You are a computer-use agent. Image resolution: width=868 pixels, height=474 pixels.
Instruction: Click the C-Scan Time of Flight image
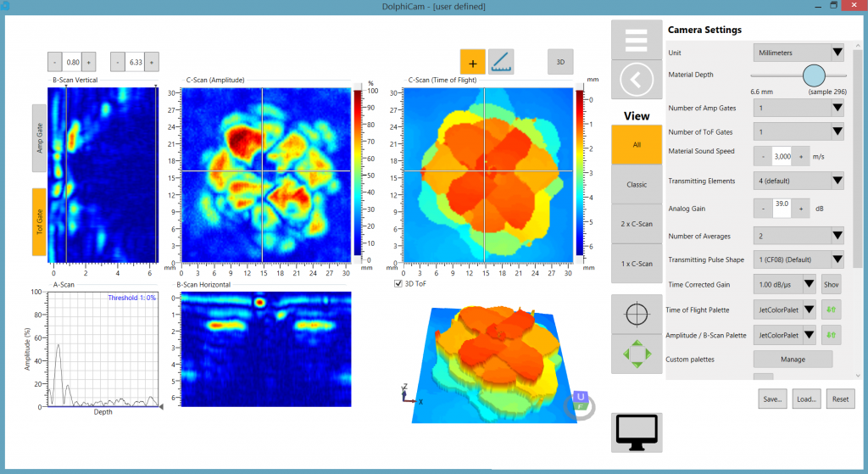pyautogui.click(x=488, y=175)
